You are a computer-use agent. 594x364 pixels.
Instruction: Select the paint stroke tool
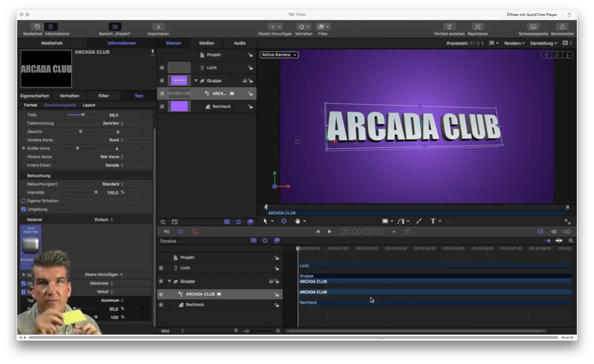[419, 221]
